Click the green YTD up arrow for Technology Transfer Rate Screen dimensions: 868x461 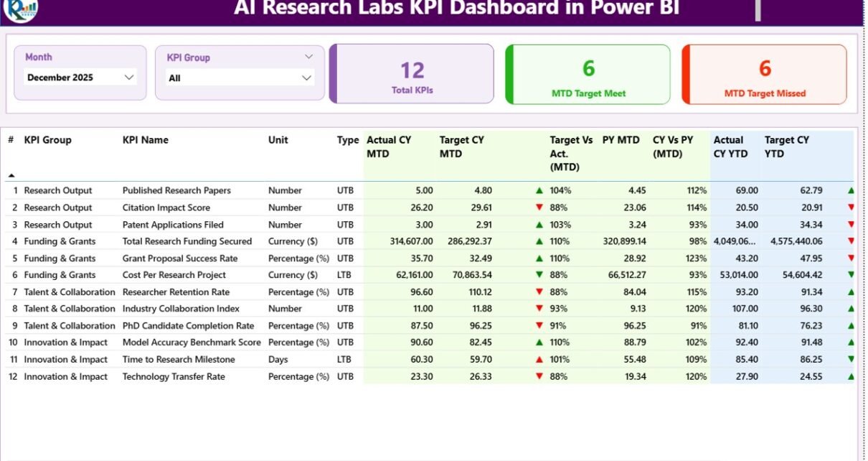[x=851, y=377]
